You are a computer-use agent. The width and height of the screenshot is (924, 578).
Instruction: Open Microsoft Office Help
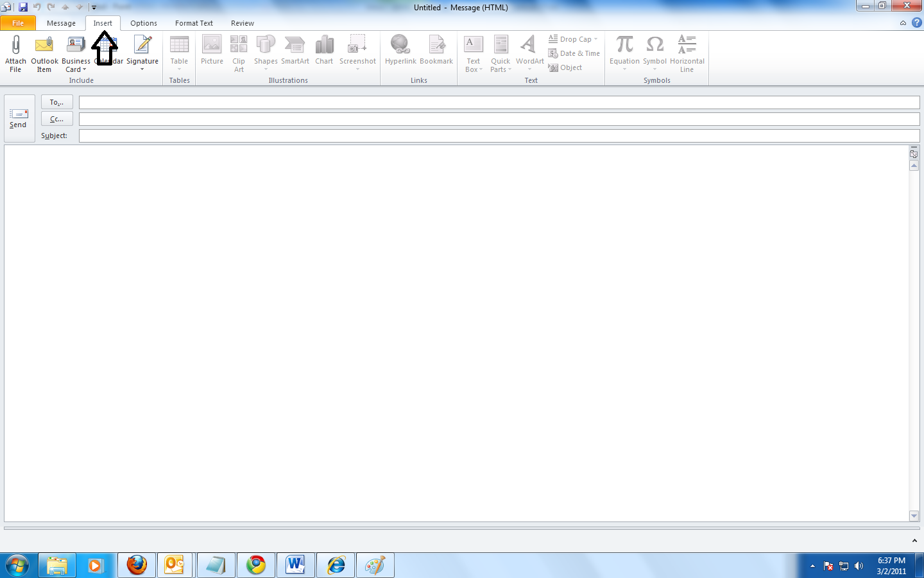(917, 22)
